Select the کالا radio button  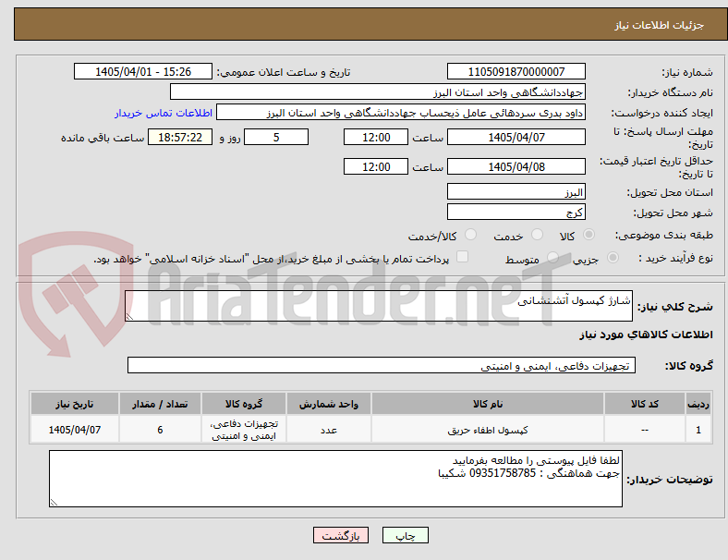[x=588, y=235]
